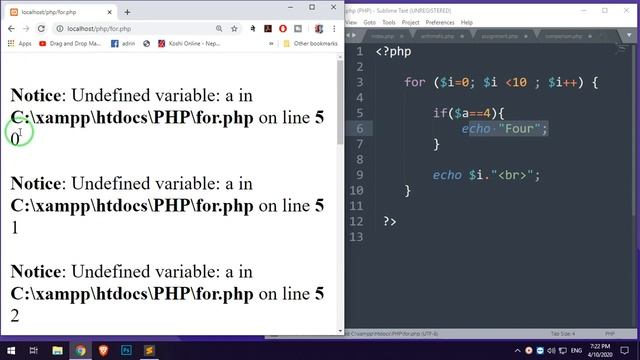Select the localhost/php/for.php browser tab
Image resolution: width=640 pixels, height=360 pixels.
coord(61,12)
